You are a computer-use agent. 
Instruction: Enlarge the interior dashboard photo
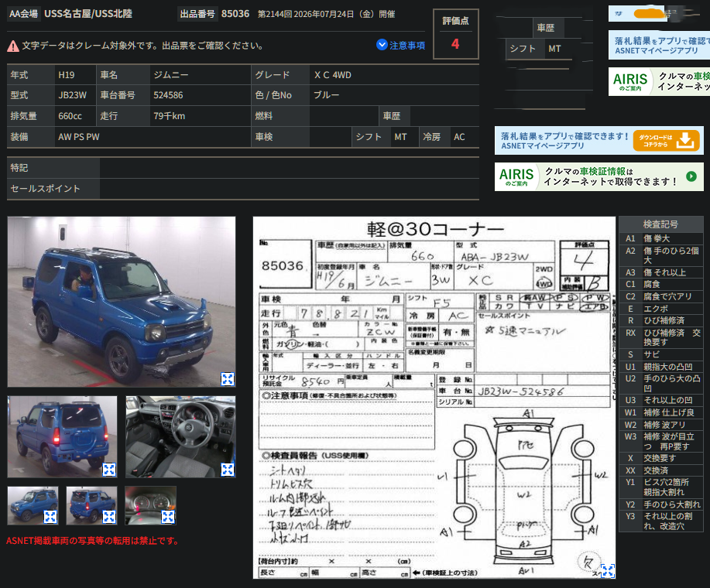[x=228, y=470]
